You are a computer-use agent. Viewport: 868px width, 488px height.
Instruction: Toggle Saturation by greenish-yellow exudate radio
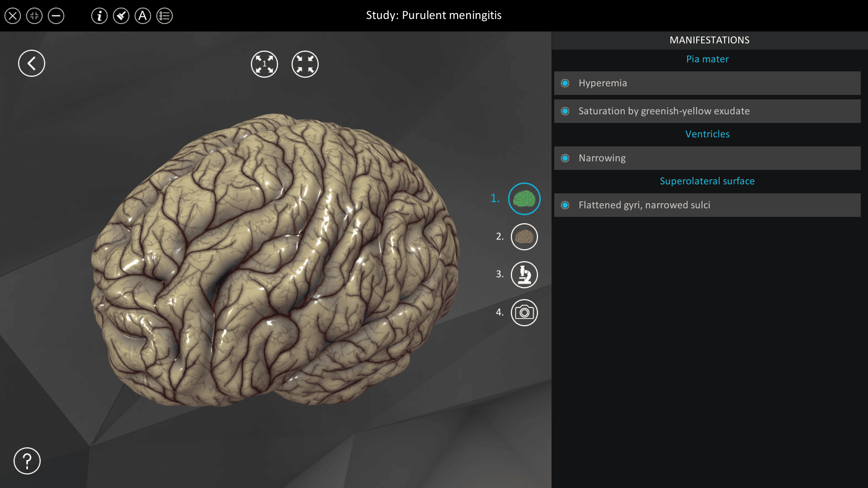565,111
